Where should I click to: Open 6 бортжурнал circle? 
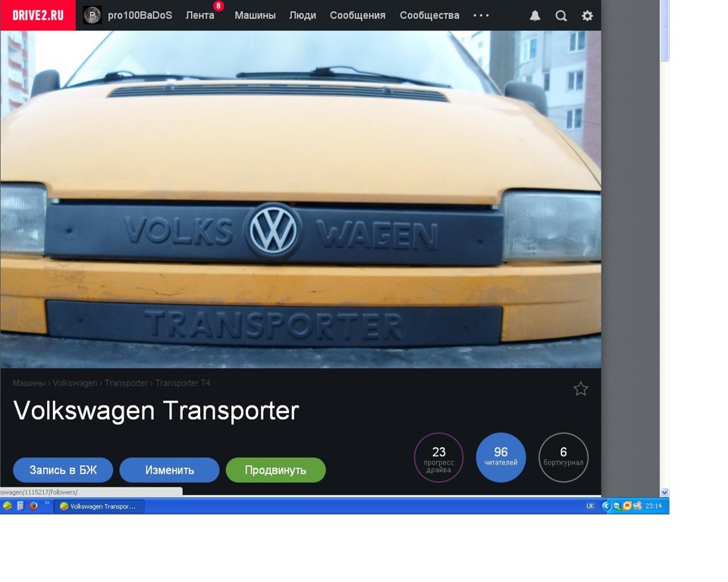tap(563, 458)
